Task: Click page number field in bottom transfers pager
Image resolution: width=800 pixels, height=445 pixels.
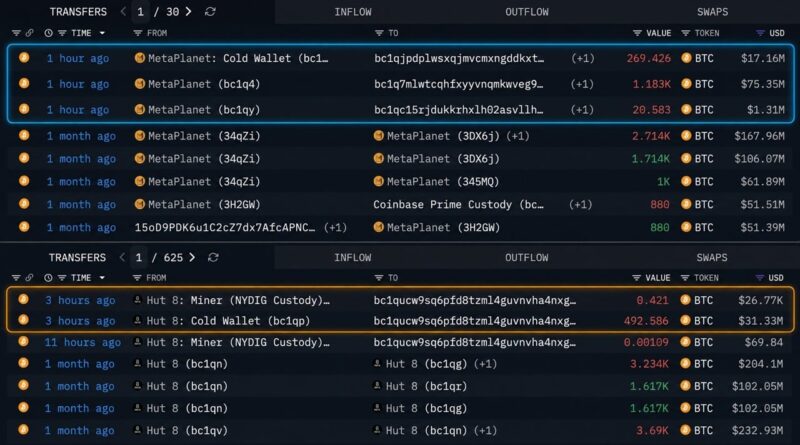Action: (139, 258)
